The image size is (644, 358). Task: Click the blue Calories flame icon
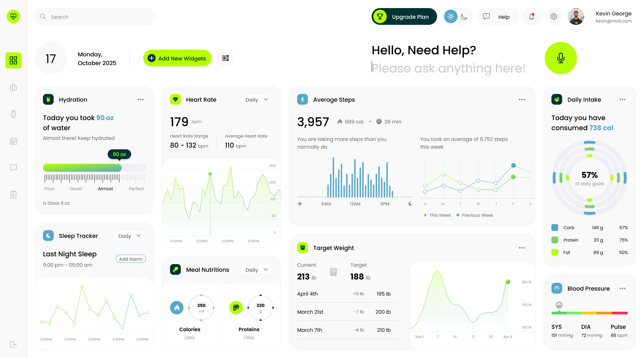click(177, 308)
